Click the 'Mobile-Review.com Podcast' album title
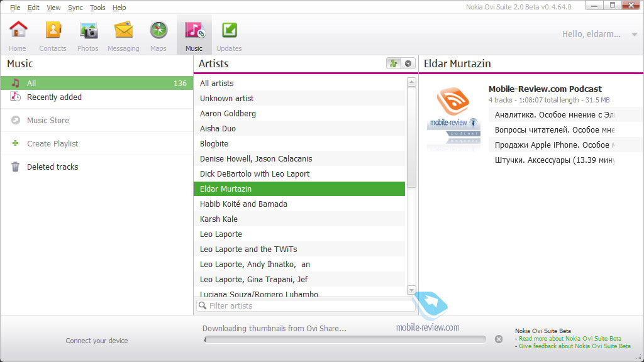 pos(545,89)
